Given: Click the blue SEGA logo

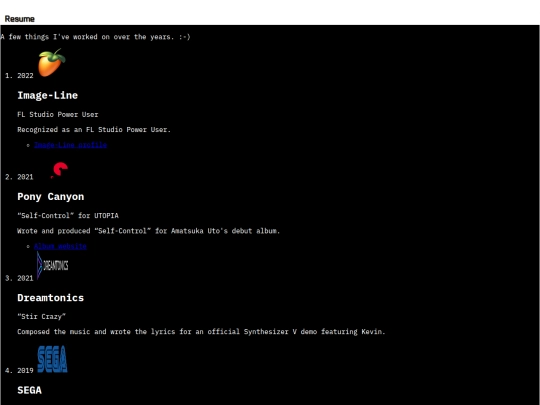Looking at the screenshot, I should tap(52, 359).
